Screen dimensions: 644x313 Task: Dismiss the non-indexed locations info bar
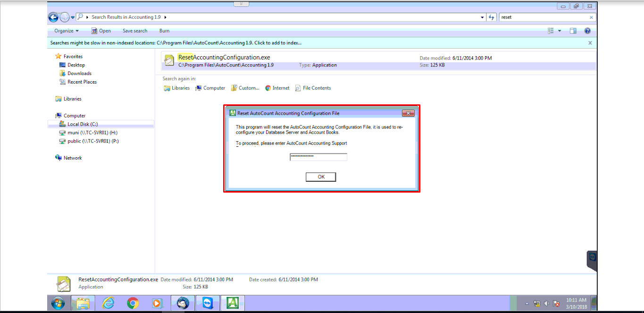[x=590, y=42]
